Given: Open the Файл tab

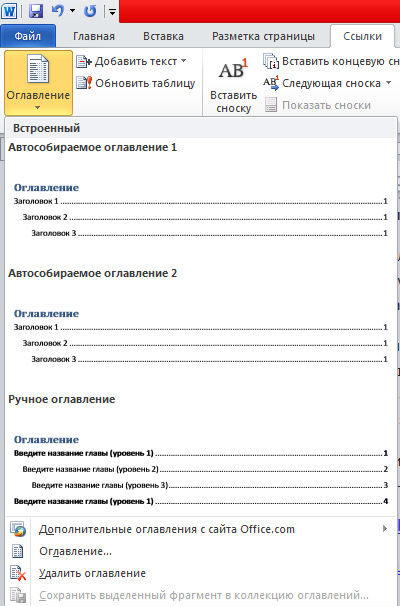Looking at the screenshot, I should (x=28, y=36).
